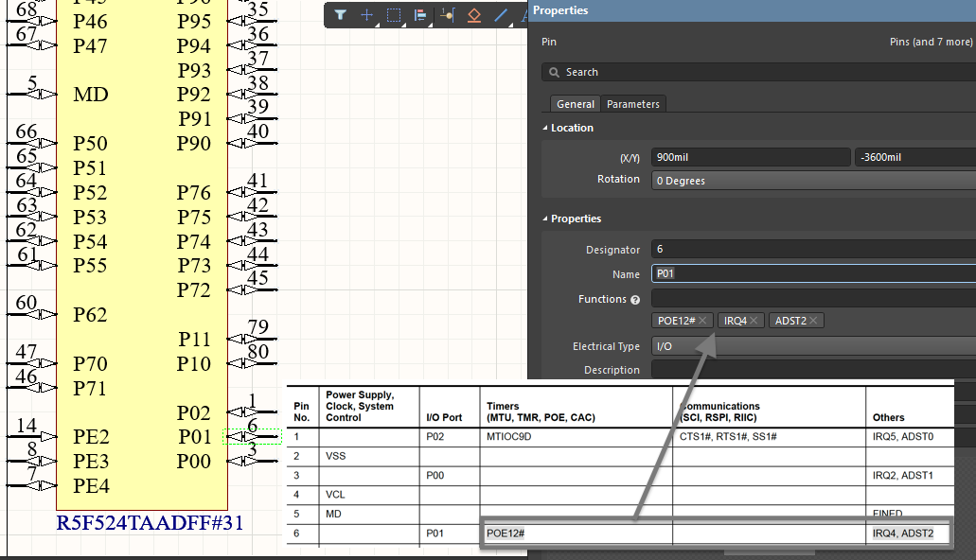
Task: Select the filter tool in the toolbar
Action: 339,14
